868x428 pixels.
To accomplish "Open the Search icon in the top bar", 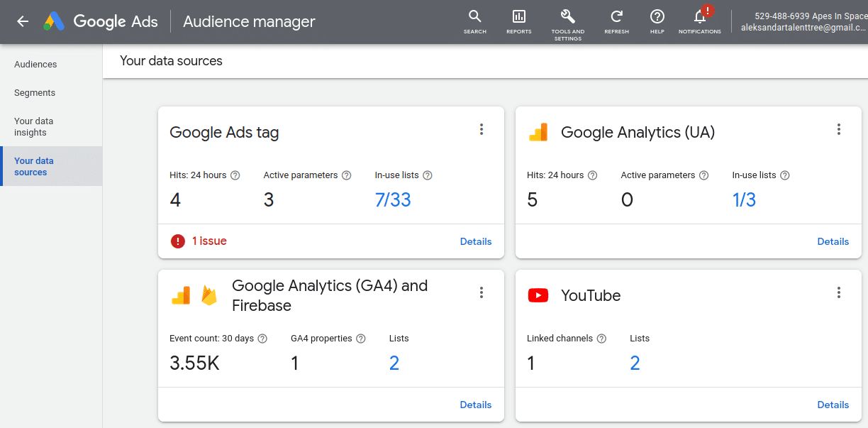I will tap(474, 18).
